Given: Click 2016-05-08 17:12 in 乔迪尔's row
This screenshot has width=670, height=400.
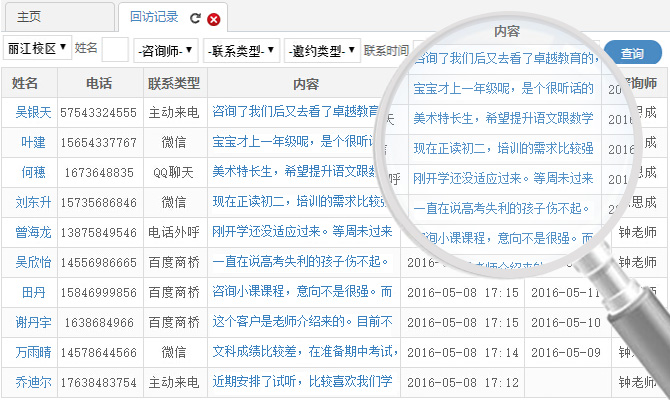Looking at the screenshot, I should click(x=463, y=382).
